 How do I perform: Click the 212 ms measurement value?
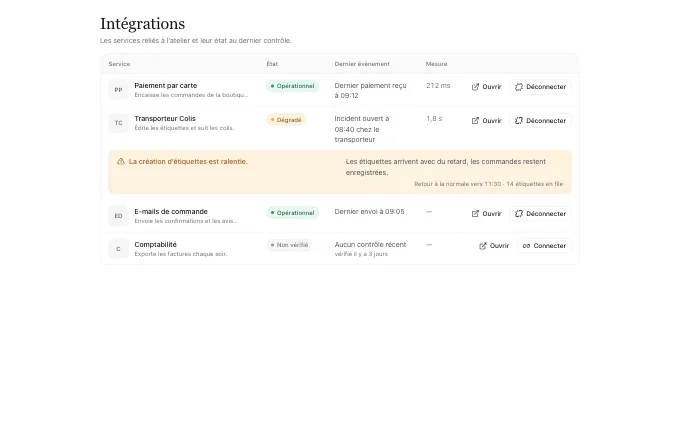(x=438, y=85)
